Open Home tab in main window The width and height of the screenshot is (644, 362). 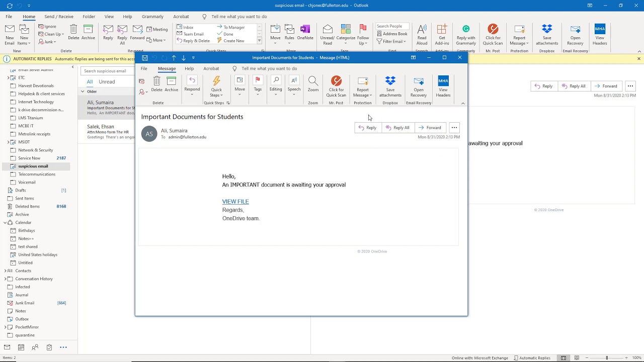29,17
